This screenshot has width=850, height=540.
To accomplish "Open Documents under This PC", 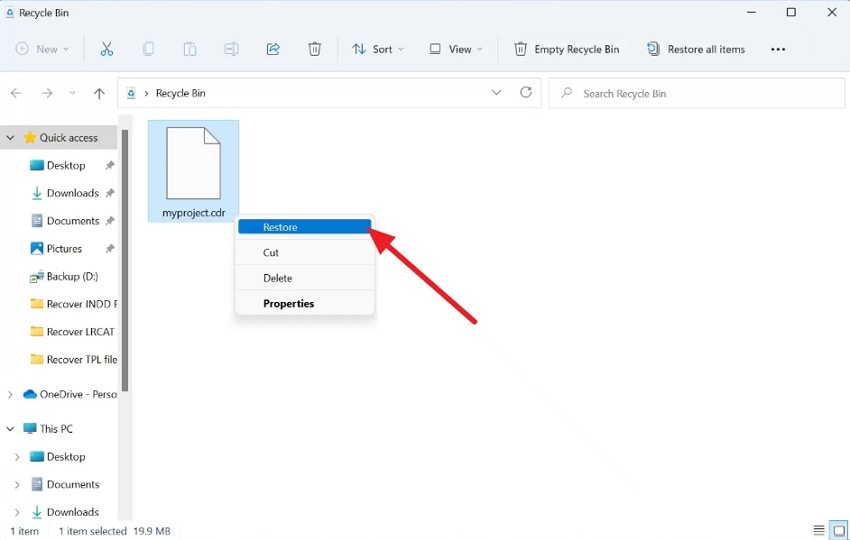I will click(x=73, y=484).
